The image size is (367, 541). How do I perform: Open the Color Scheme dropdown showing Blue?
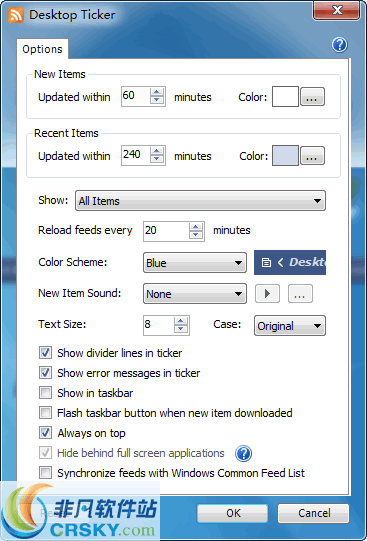pyautogui.click(x=195, y=263)
